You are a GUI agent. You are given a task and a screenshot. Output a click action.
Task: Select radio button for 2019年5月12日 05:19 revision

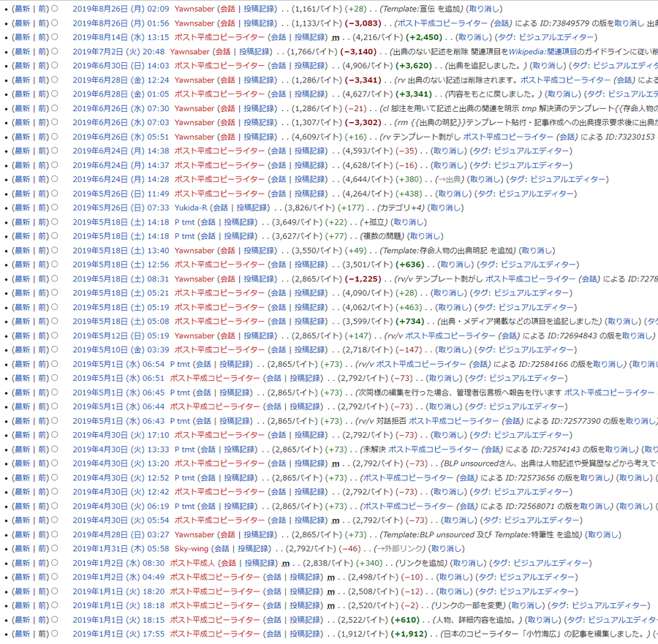click(x=55, y=336)
